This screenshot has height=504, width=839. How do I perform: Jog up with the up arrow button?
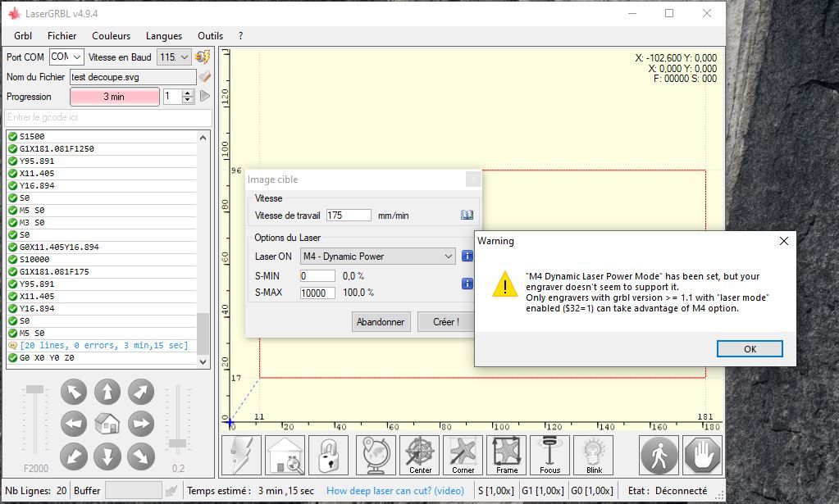point(107,392)
